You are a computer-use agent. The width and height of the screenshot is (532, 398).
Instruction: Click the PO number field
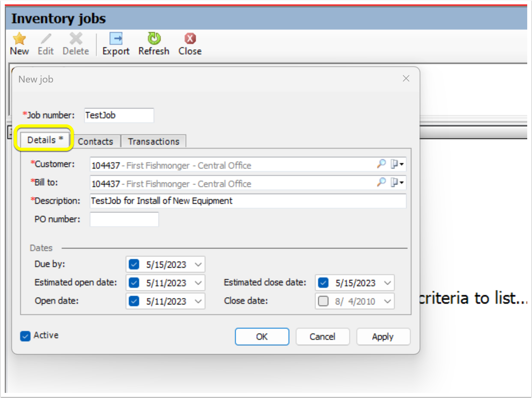click(124, 219)
